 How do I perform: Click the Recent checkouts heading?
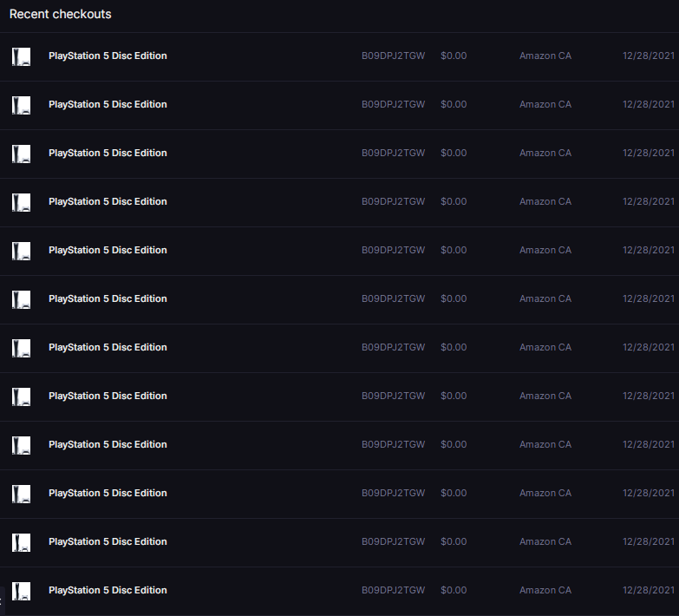60,14
